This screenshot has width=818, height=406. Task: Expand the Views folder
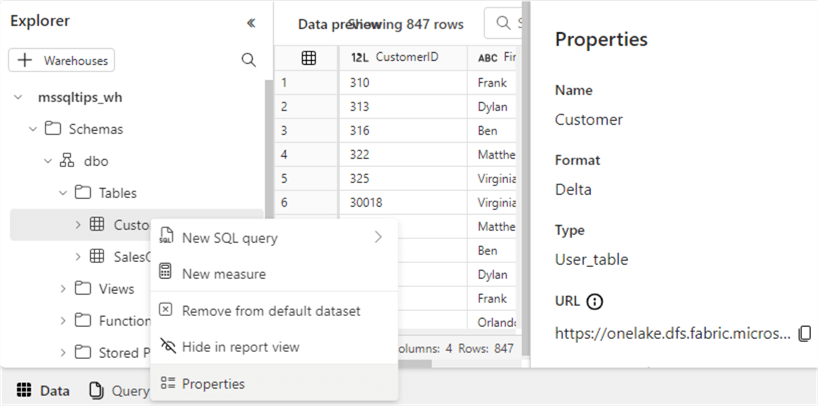point(63,289)
